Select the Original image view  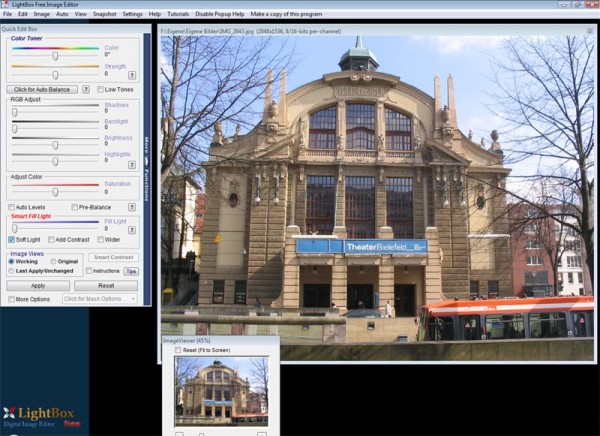(50, 261)
